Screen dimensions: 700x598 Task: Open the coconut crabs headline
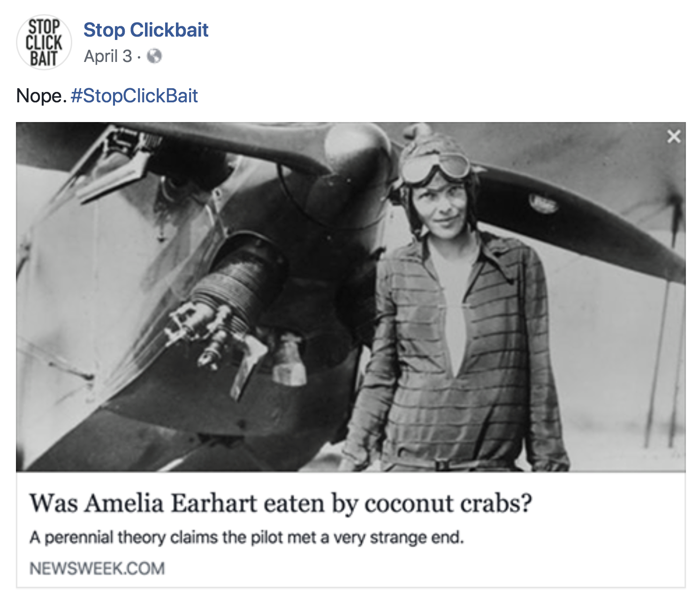click(281, 503)
